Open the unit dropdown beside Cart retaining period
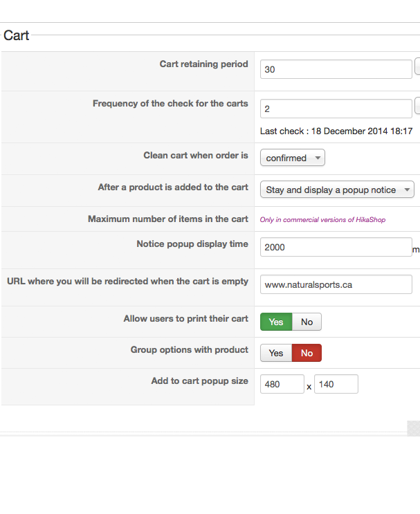 tap(417, 67)
